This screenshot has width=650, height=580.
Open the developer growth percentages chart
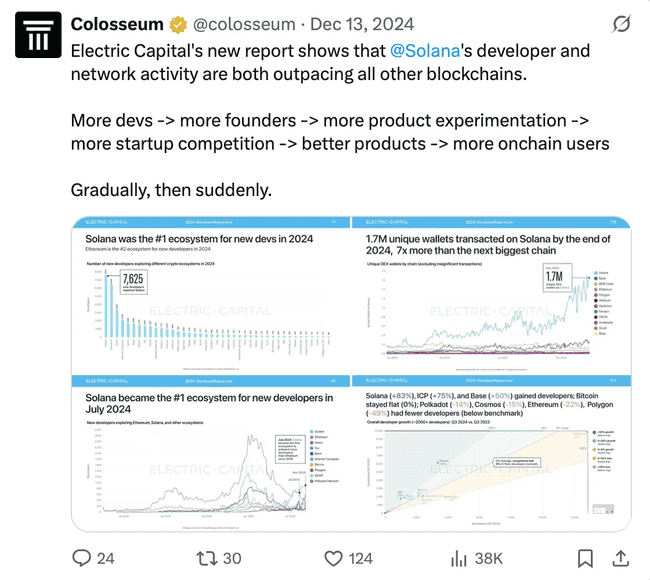click(x=491, y=451)
